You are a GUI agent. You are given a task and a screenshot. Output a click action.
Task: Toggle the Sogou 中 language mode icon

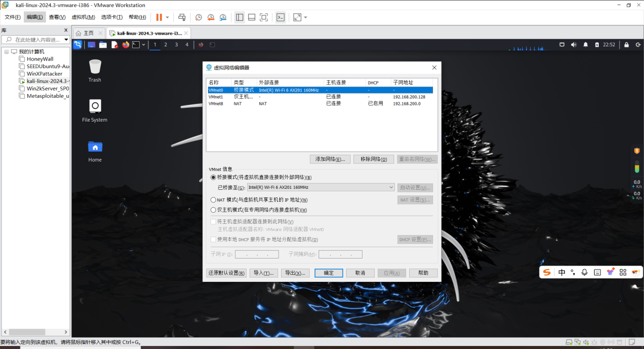coord(562,272)
